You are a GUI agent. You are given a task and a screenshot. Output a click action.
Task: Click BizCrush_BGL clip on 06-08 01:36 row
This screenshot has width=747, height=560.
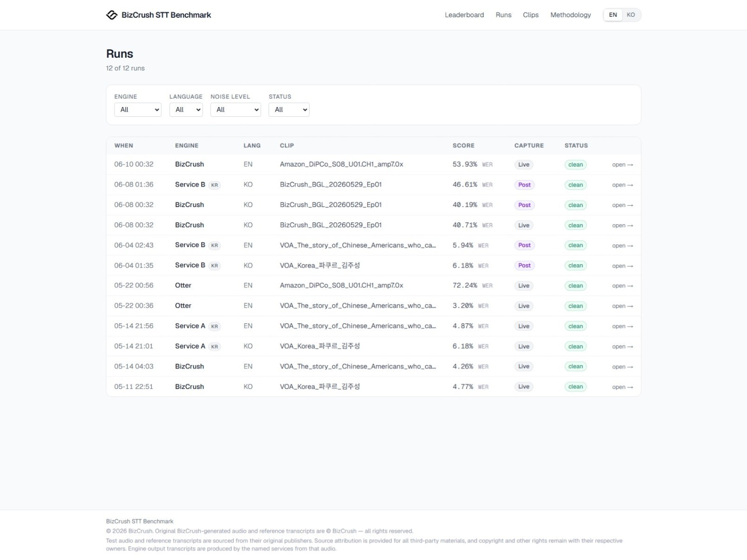point(331,185)
